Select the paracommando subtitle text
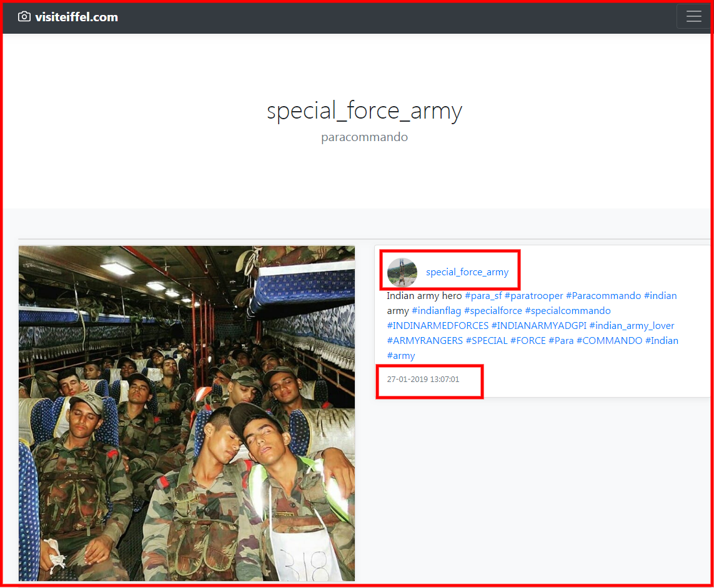The image size is (714, 588). pyautogui.click(x=364, y=137)
